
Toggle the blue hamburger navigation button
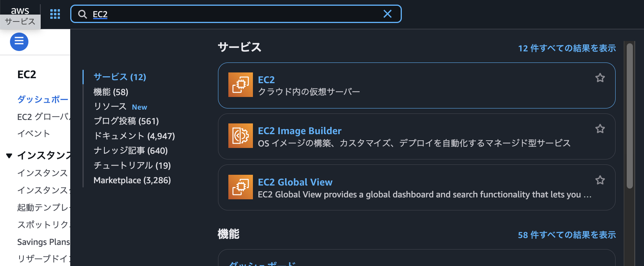click(19, 41)
